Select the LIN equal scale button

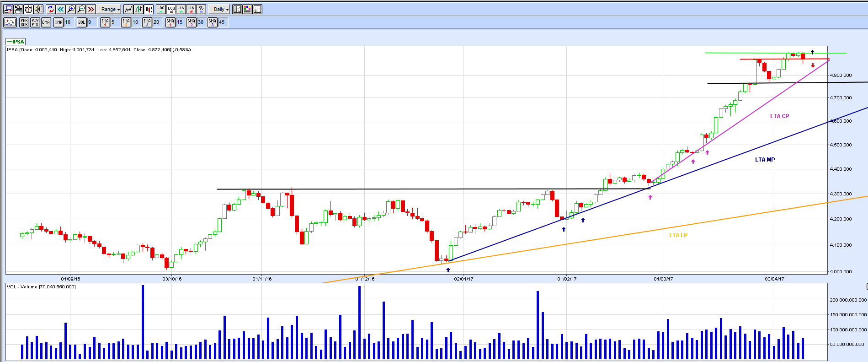[181, 9]
